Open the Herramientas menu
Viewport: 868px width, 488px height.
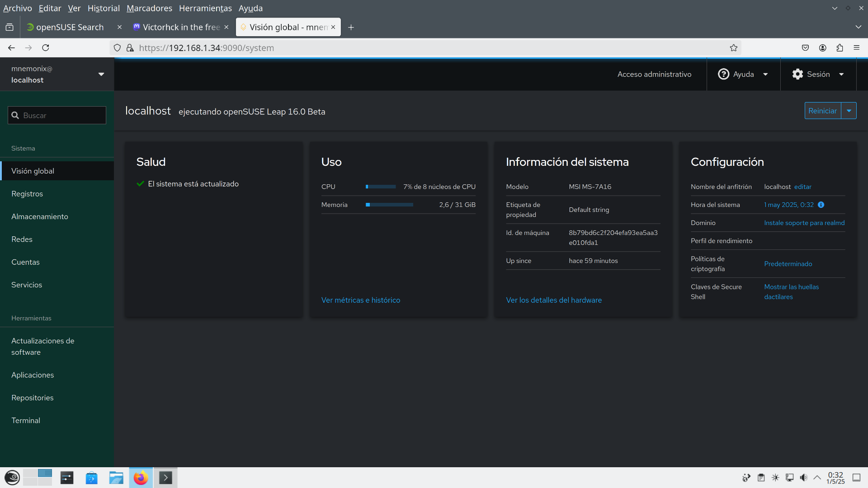205,8
